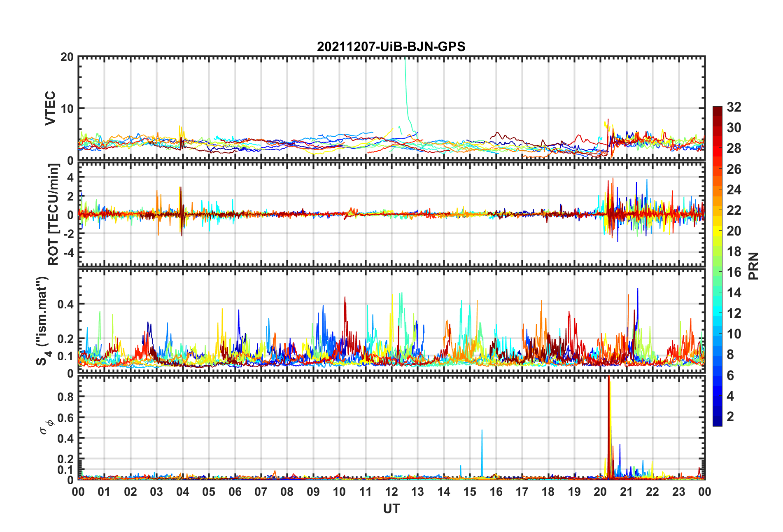Click x-axis hour tick 15
The width and height of the screenshot is (783, 532).
coord(470,492)
